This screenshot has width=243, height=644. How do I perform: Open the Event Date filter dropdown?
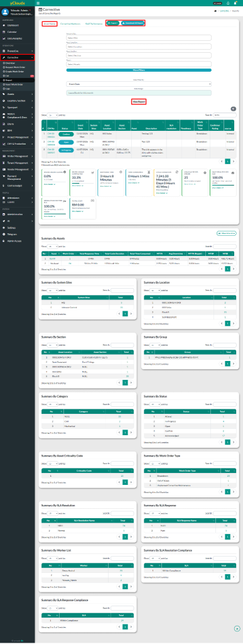click(139, 84)
